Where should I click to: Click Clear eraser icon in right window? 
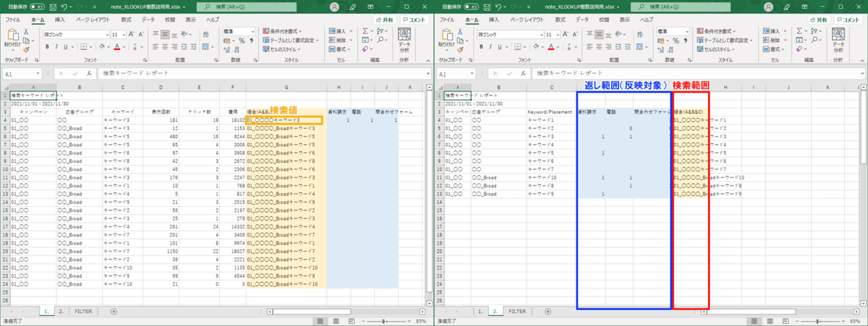point(799,49)
